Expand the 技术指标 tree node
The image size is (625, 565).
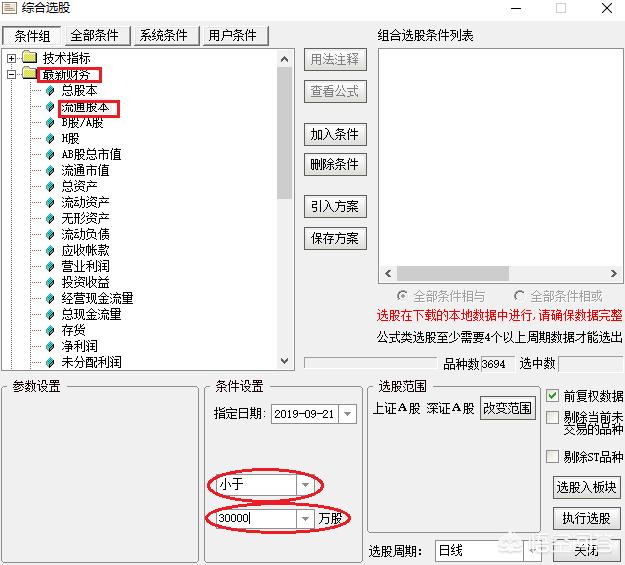[x=11, y=58]
